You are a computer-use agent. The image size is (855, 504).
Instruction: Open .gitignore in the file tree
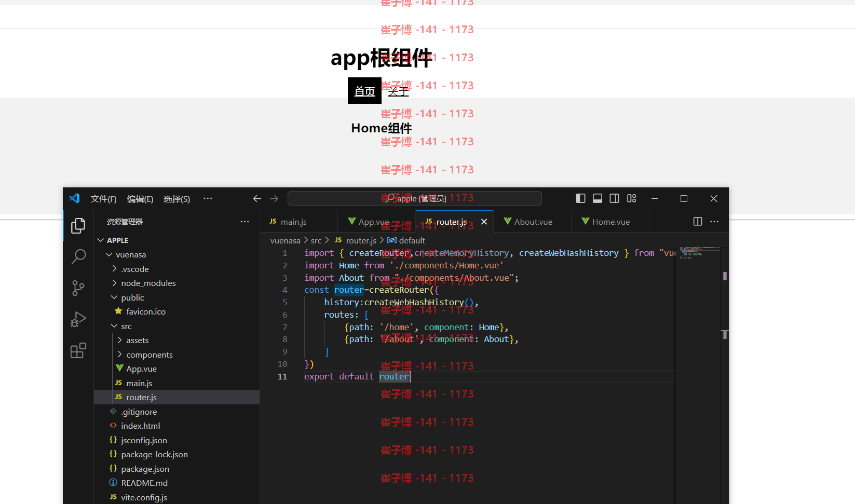[177, 412]
